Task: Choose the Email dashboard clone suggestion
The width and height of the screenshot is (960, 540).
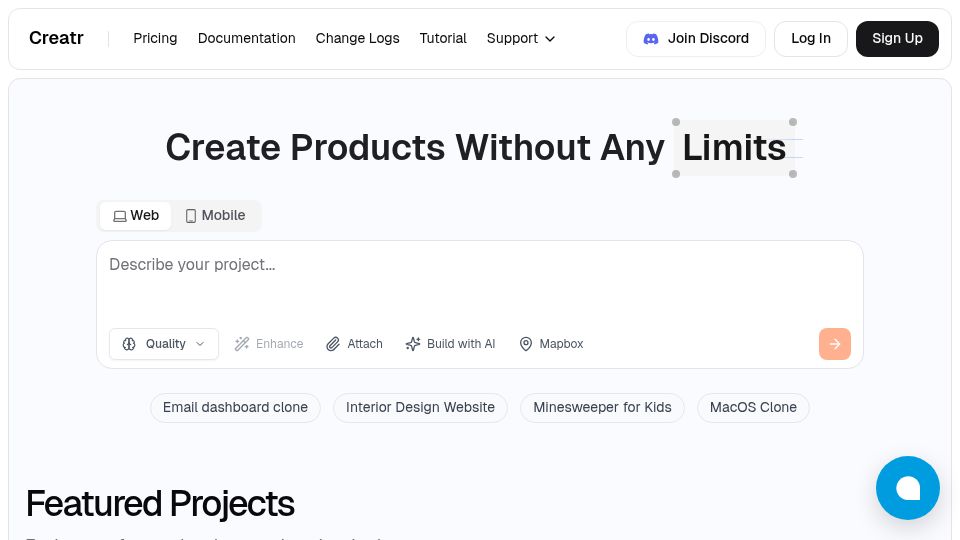Action: (235, 408)
